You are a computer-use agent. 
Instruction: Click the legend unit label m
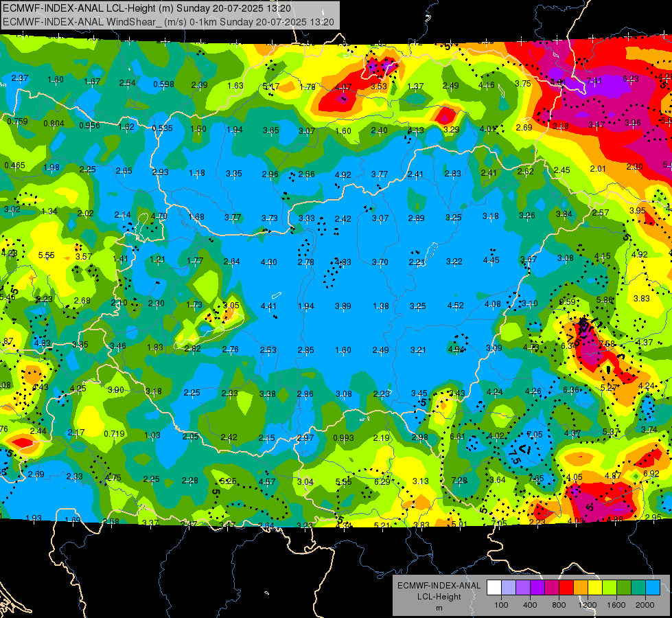tap(439, 608)
